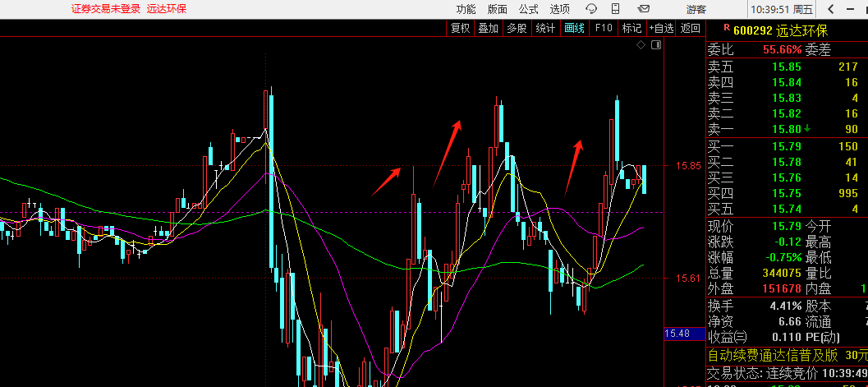
Task: Click the 标记 mark button
Action: tap(631, 28)
